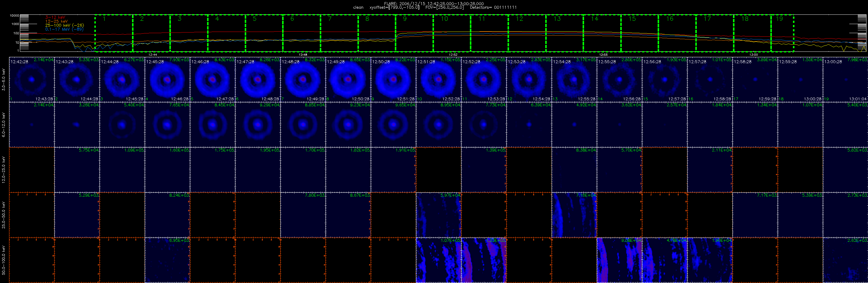Open the 12.0-25.0 keV image labeled 1.95E+05

pos(258,169)
